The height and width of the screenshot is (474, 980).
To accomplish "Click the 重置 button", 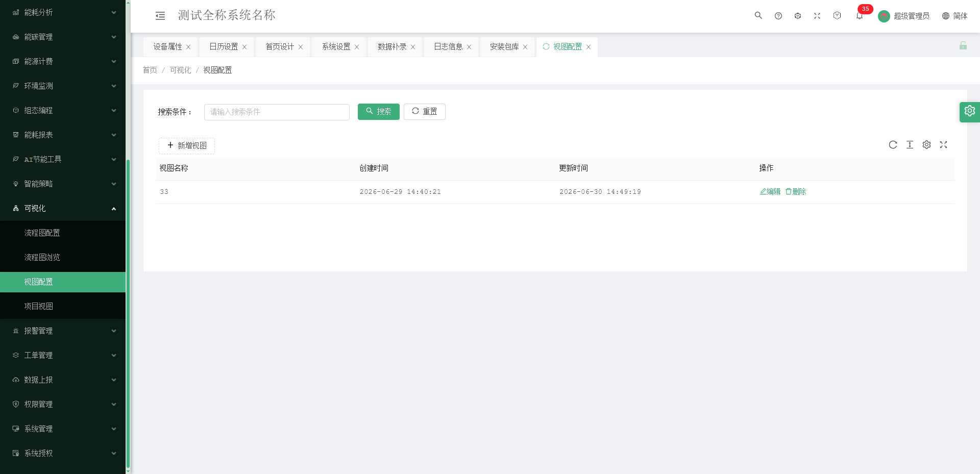I will [x=425, y=112].
